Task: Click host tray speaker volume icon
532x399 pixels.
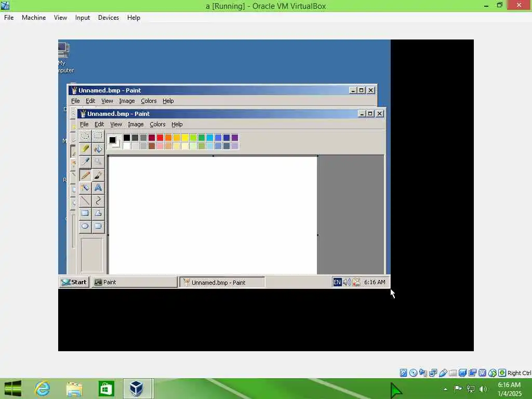Action: [x=483, y=389]
